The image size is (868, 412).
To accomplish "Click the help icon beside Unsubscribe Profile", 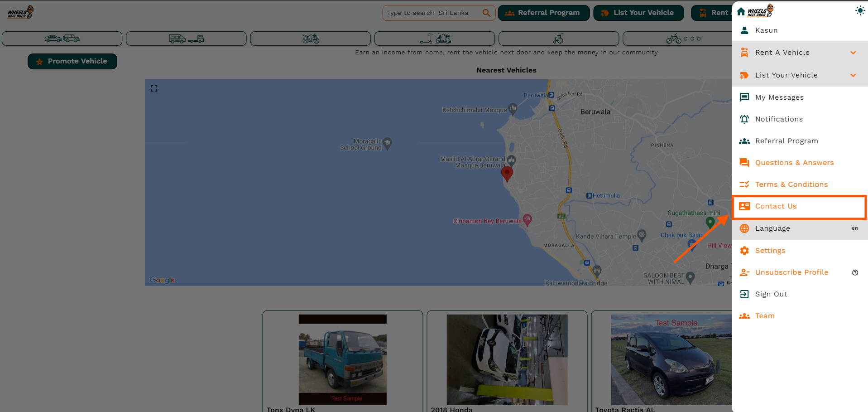I will pos(855,272).
